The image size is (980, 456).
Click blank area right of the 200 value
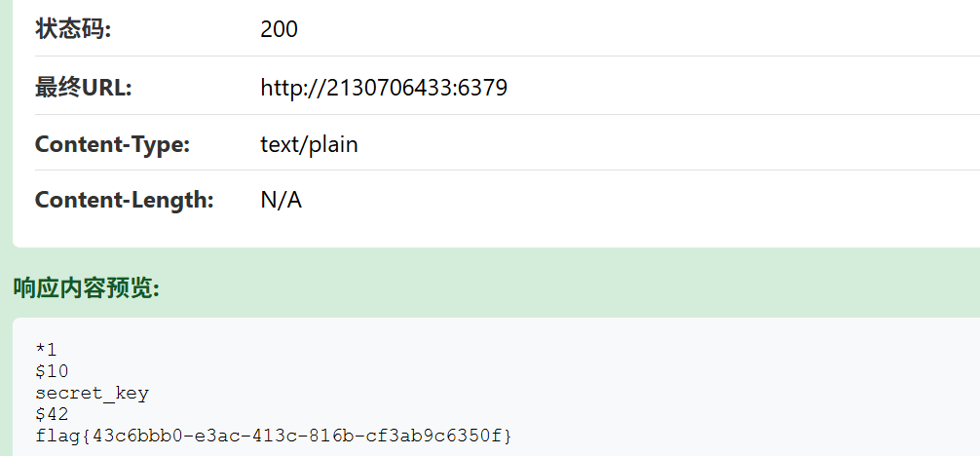[633, 29]
